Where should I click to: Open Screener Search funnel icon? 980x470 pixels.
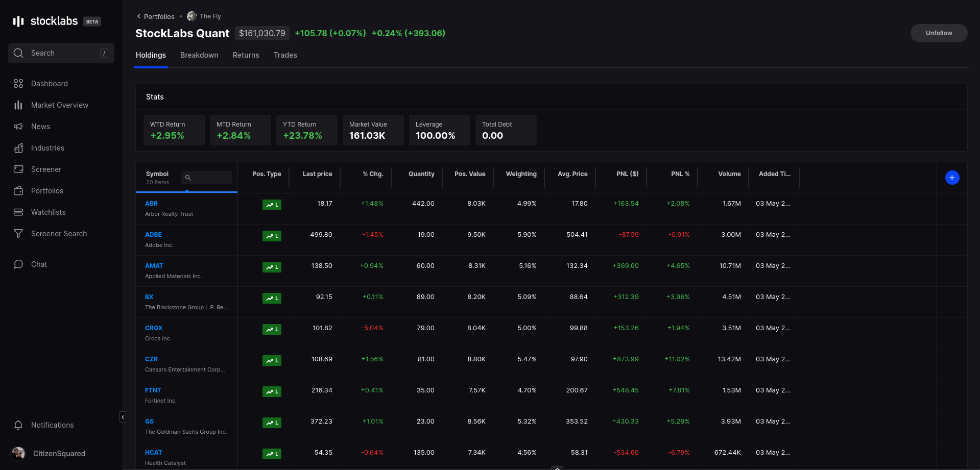click(x=18, y=234)
